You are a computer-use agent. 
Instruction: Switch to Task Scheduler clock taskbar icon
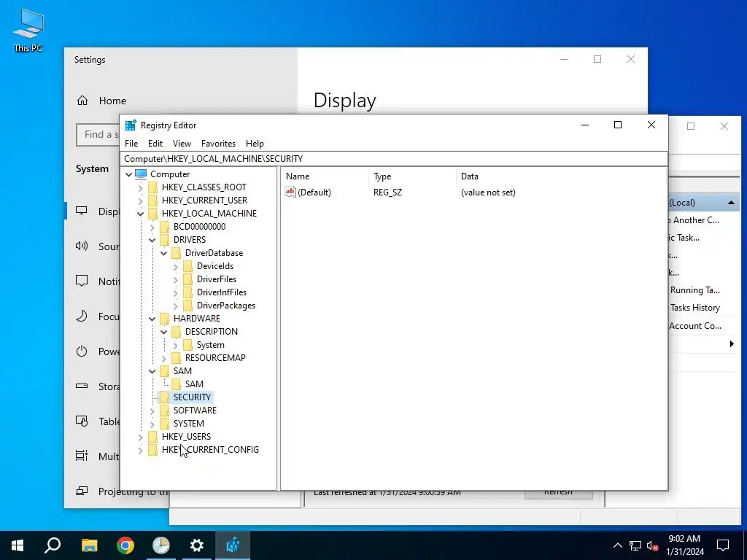[161, 545]
